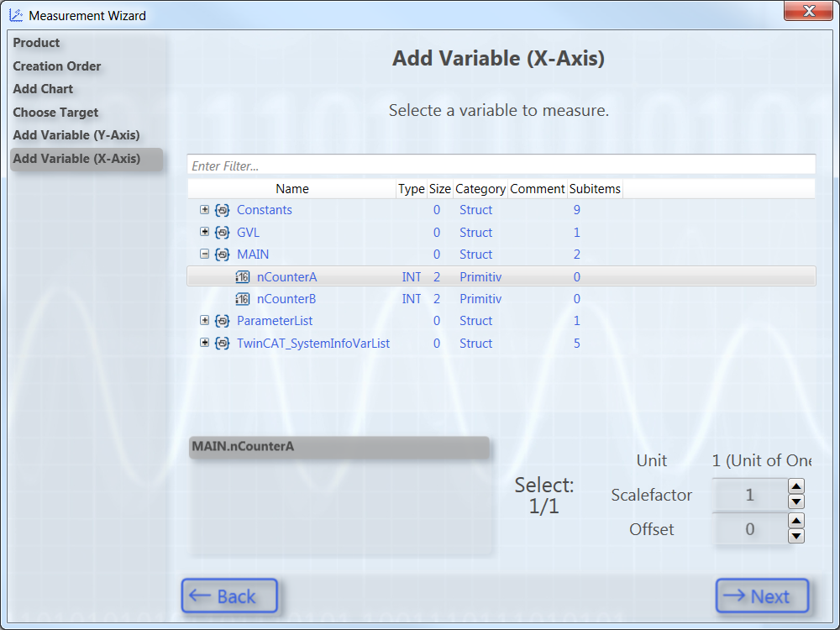Click the selected MAIN.nCounterA entry

coord(339,448)
